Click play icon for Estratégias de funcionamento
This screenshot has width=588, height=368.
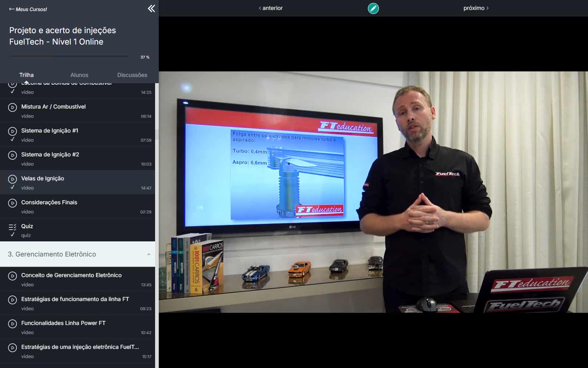tap(12, 300)
